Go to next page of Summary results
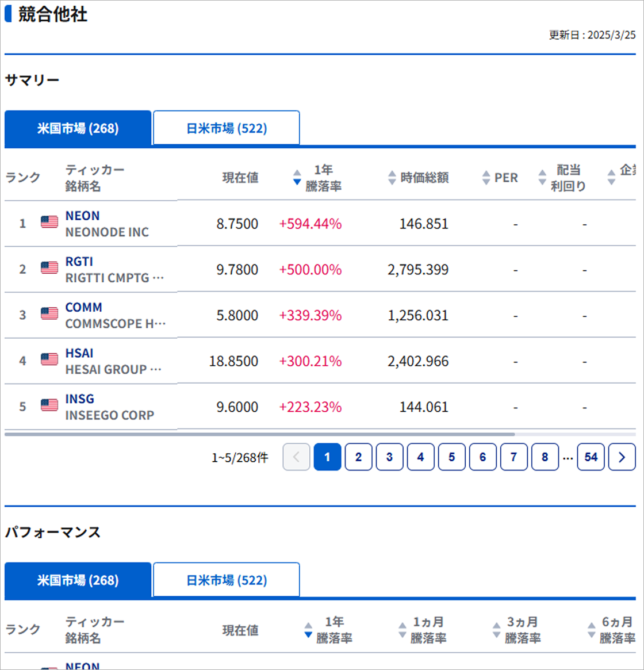Image resolution: width=644 pixels, height=670 pixels. pyautogui.click(x=622, y=457)
